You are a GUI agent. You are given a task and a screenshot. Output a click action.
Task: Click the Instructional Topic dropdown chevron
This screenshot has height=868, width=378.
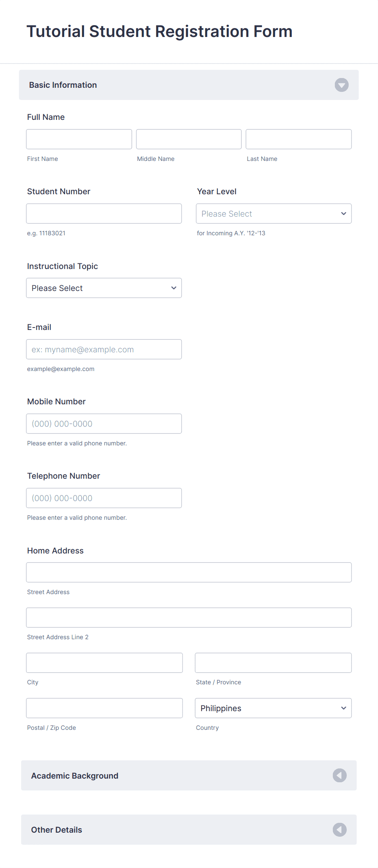pos(174,288)
